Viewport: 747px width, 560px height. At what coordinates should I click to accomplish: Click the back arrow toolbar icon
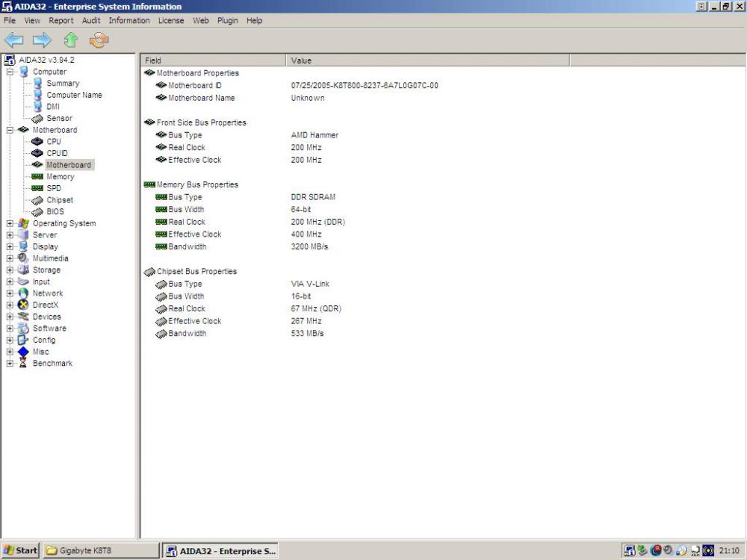(14, 40)
